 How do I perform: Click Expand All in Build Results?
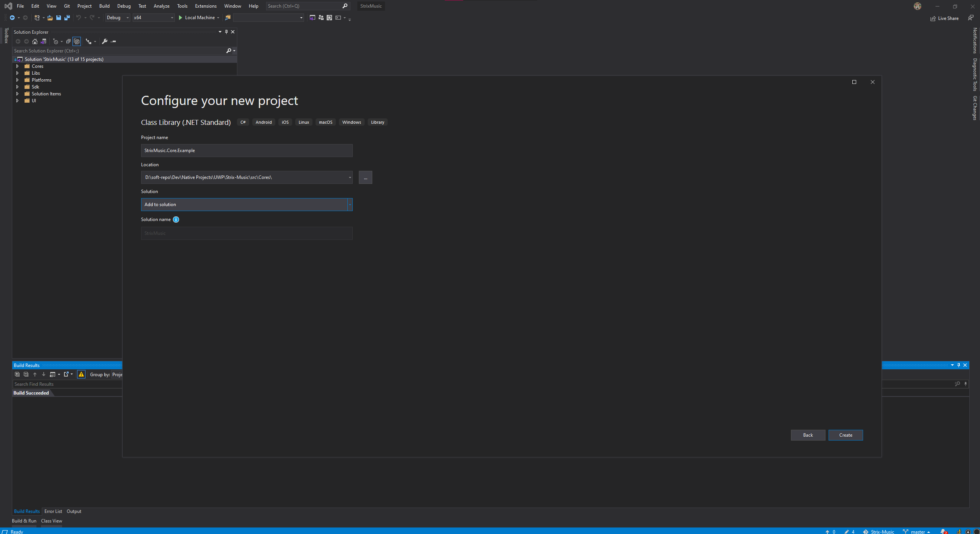click(17, 374)
